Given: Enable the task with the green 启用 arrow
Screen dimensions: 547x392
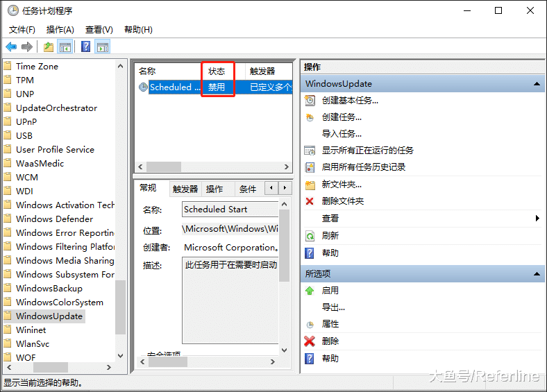Looking at the screenshot, I should [310, 291].
